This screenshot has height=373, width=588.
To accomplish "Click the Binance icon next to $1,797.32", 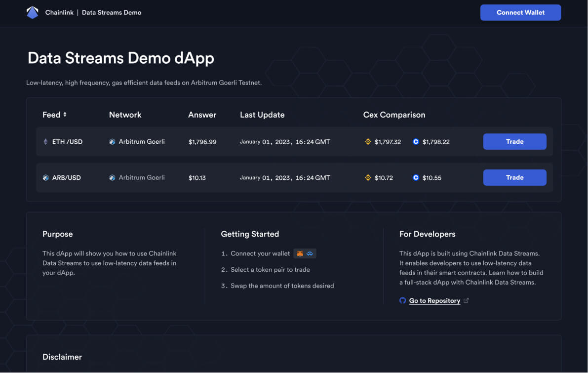I will pyautogui.click(x=368, y=142).
